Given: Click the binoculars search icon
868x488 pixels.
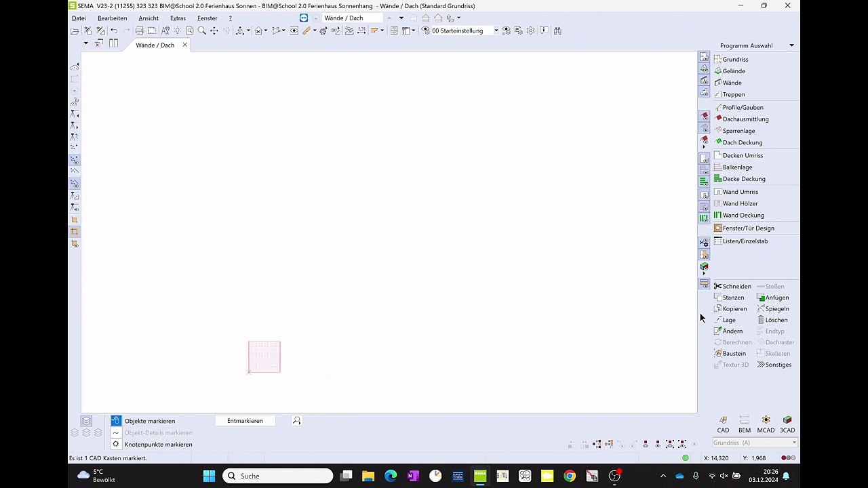Looking at the screenshot, I should pyautogui.click(x=557, y=30).
